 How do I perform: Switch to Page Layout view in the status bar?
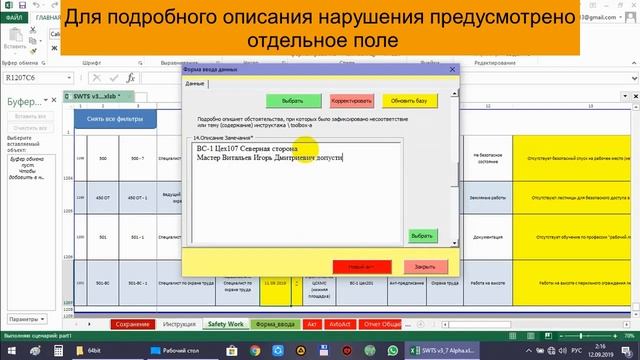pos(531,336)
